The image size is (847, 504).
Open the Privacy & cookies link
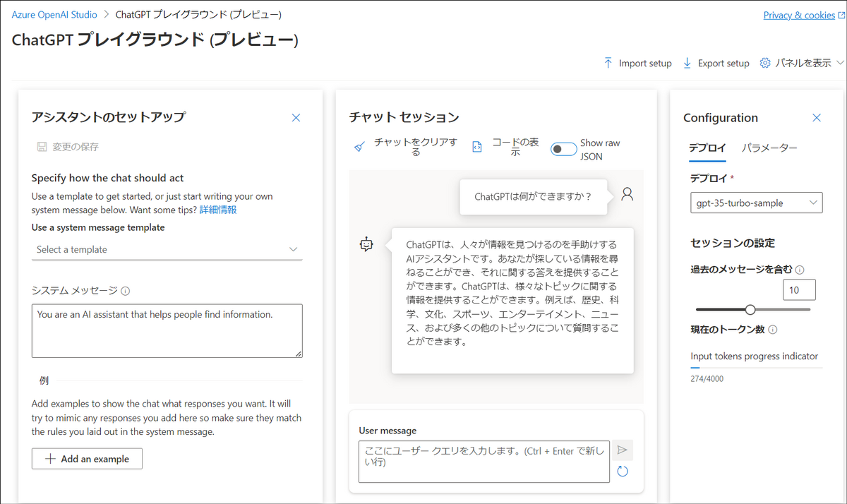[x=799, y=15]
